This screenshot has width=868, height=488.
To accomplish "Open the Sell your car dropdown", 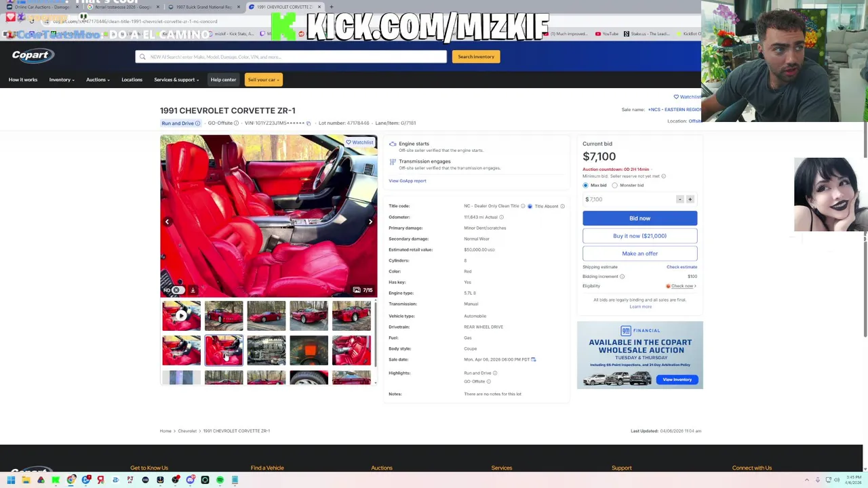I will pyautogui.click(x=263, y=80).
